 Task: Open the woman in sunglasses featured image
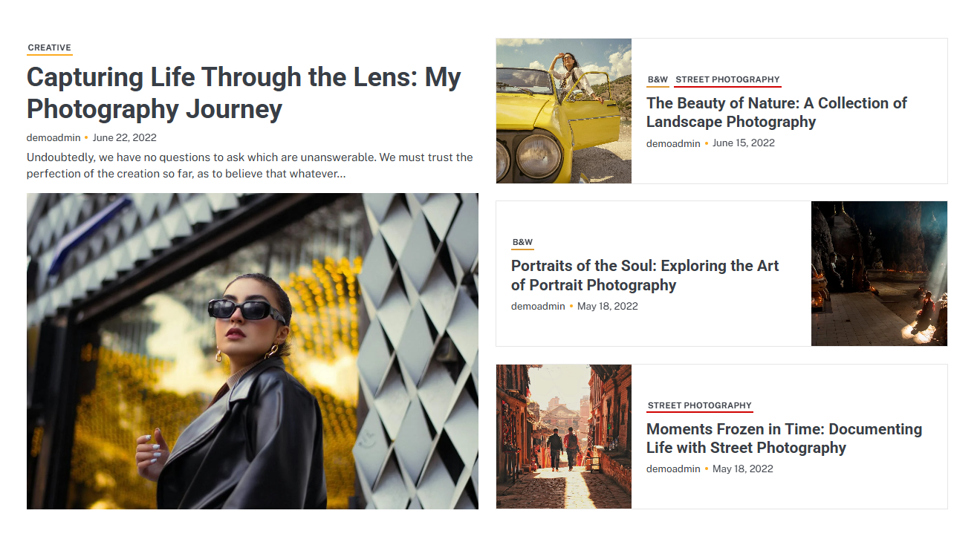253,350
